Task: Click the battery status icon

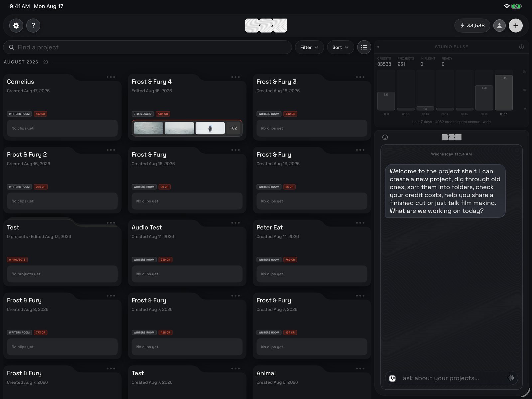Action: pyautogui.click(x=517, y=6)
